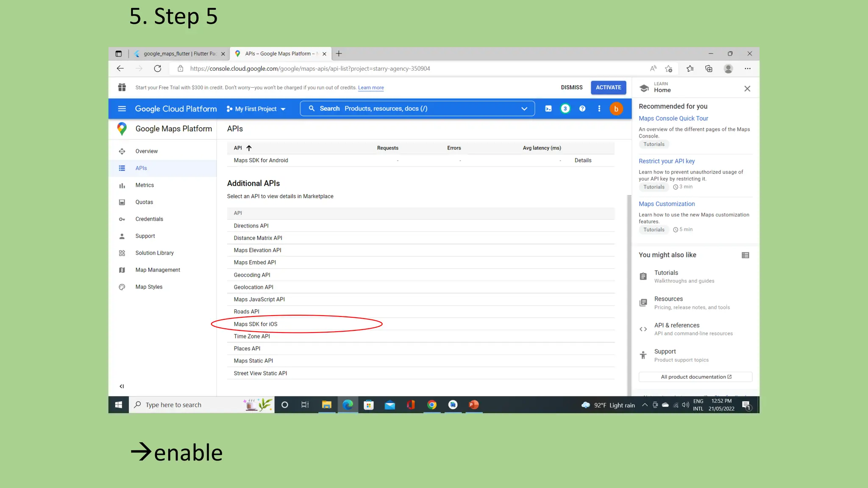Image resolution: width=868 pixels, height=488 pixels.
Task: Open Metrics in the sidebar
Action: point(163,185)
